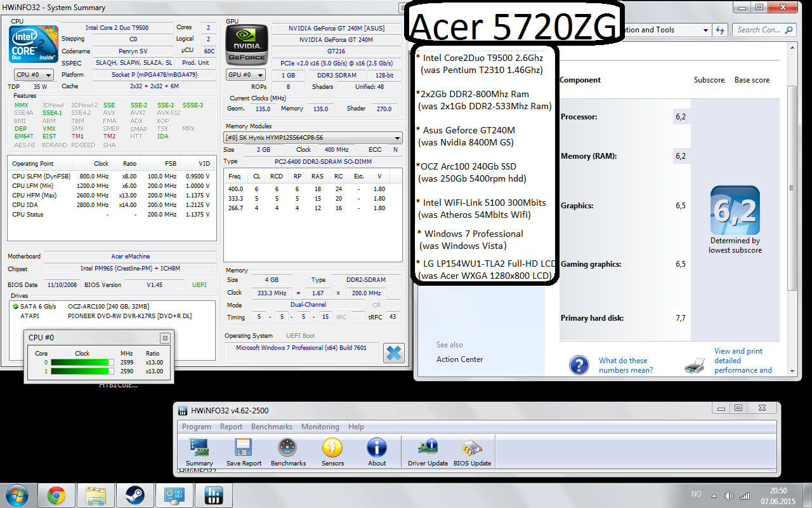Click the network signal tray icon
Image resolution: width=812 pixels, height=508 pixels.
coord(745,495)
